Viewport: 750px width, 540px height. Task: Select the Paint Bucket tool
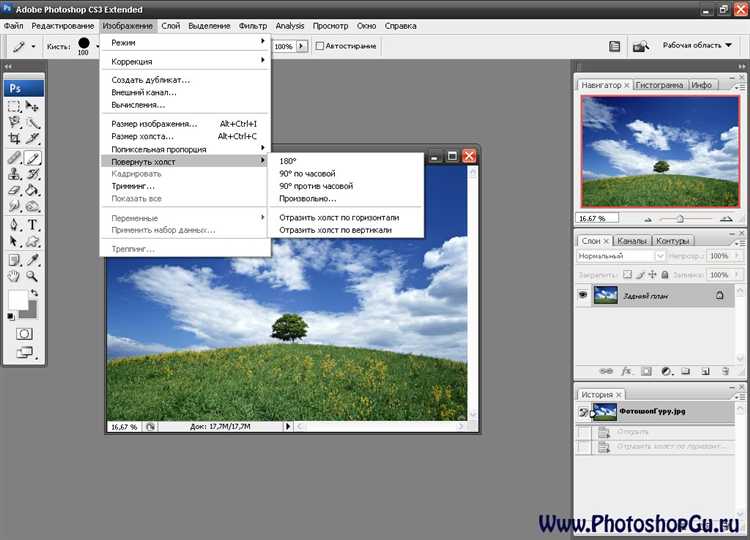pos(32,190)
